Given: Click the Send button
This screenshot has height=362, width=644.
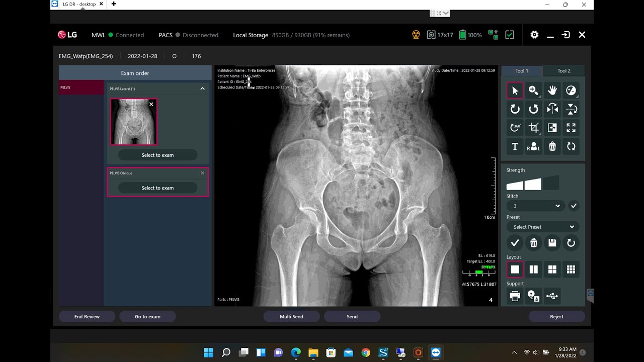Looking at the screenshot, I should coord(352,316).
